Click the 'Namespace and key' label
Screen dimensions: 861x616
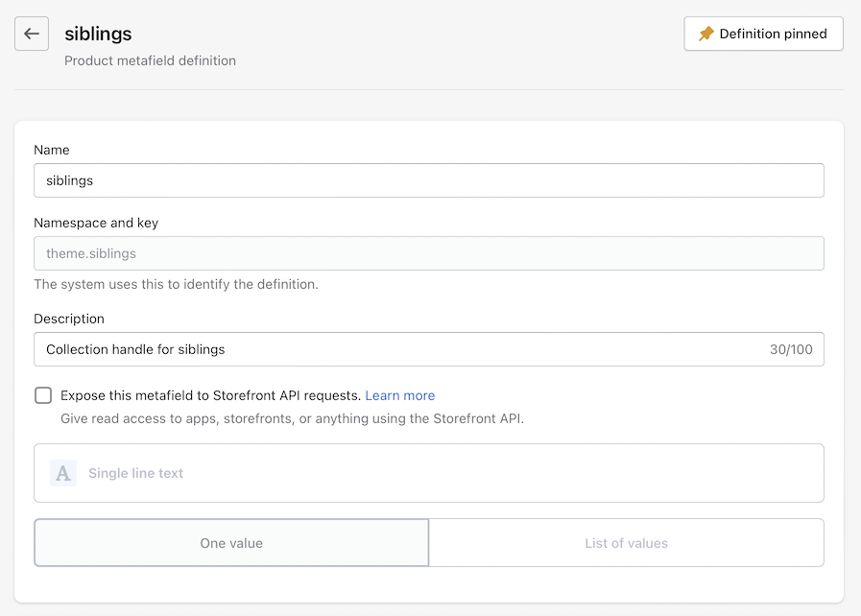(96, 223)
